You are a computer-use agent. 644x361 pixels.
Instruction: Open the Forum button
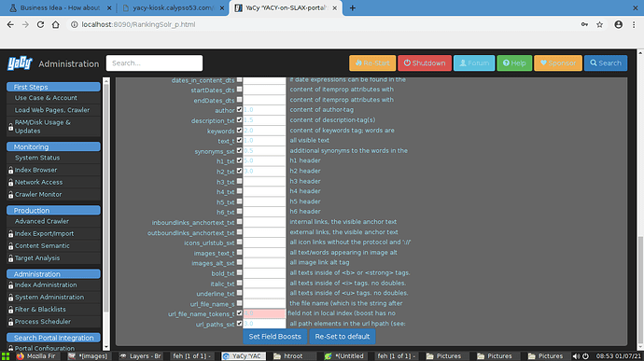[x=474, y=62]
